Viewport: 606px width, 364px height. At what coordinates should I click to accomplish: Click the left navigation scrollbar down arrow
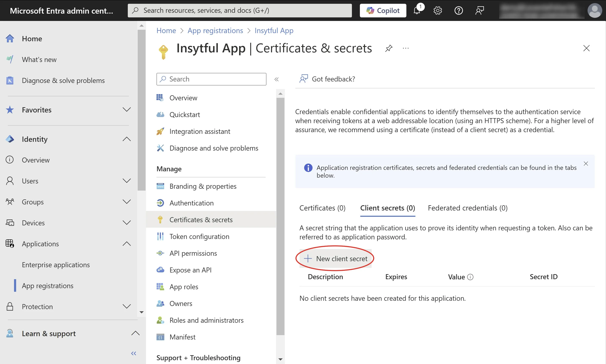(x=142, y=312)
